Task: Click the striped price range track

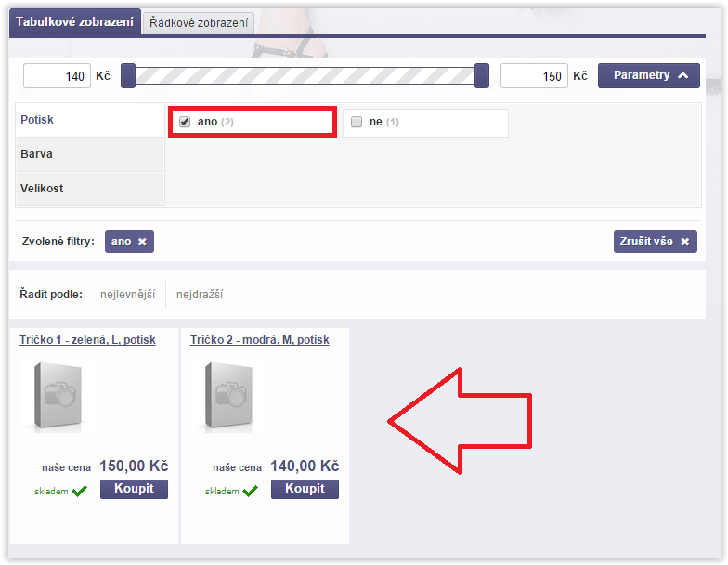Action: pos(305,76)
